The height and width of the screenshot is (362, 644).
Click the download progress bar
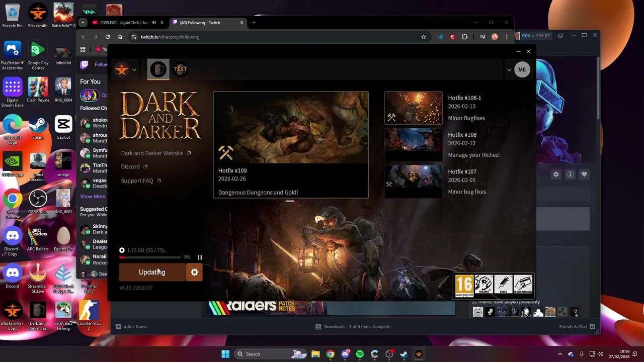coord(150,257)
